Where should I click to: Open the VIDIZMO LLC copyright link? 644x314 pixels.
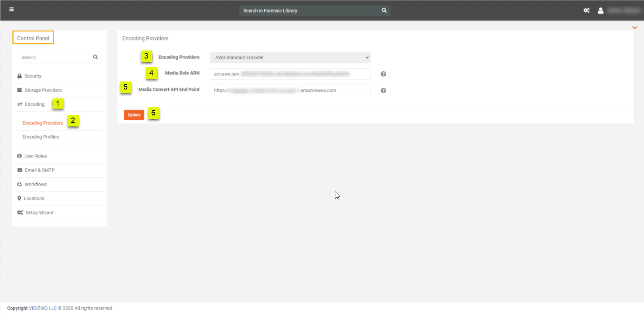coord(42,308)
